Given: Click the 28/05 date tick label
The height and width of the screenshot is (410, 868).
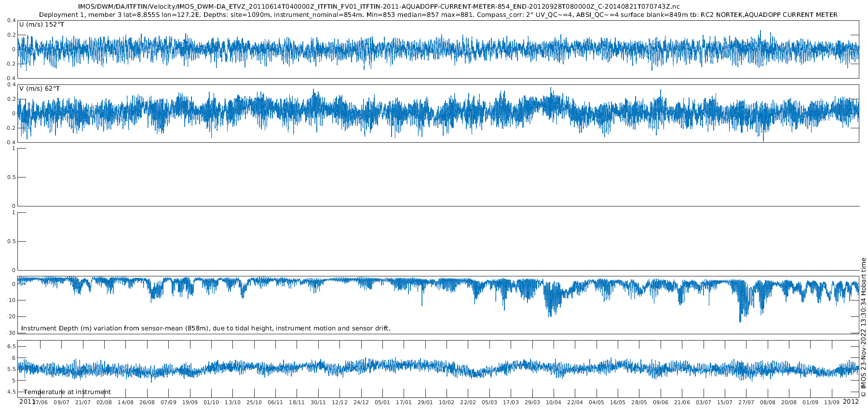Looking at the screenshot, I should pos(639,402).
